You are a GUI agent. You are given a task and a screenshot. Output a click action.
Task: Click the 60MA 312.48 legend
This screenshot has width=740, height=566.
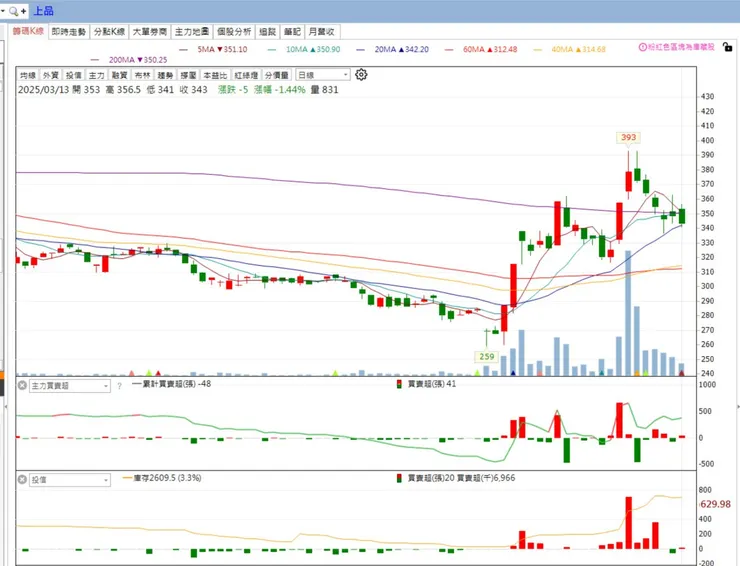tap(481, 49)
